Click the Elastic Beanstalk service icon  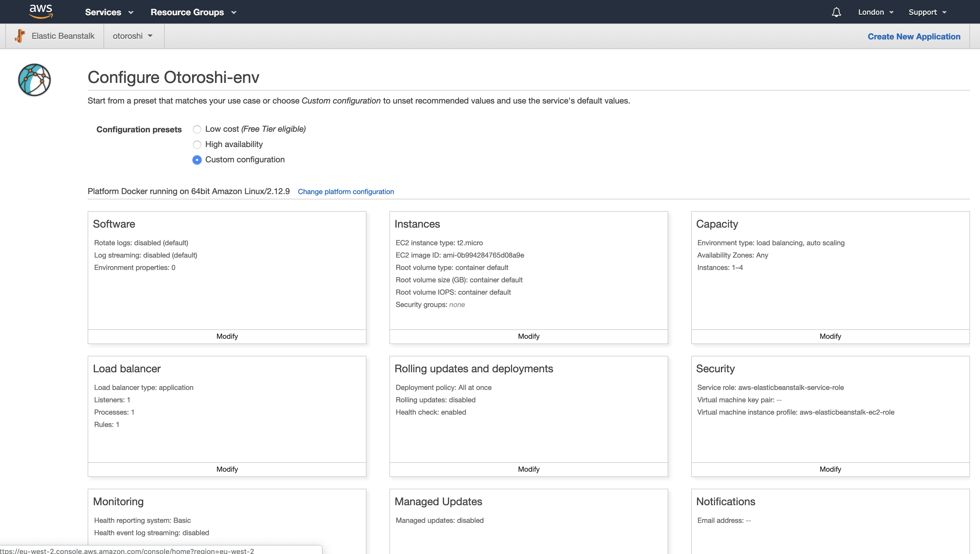[20, 36]
